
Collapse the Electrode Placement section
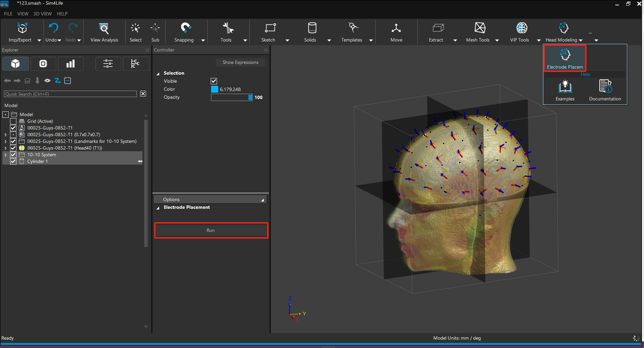(x=158, y=208)
